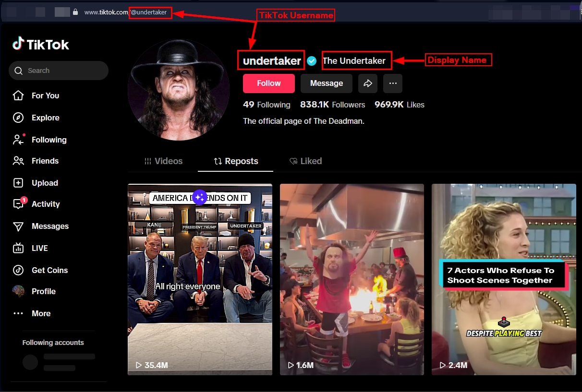Click the Messages paper plane icon
Viewport: 582px width, 392px height.
18,226
